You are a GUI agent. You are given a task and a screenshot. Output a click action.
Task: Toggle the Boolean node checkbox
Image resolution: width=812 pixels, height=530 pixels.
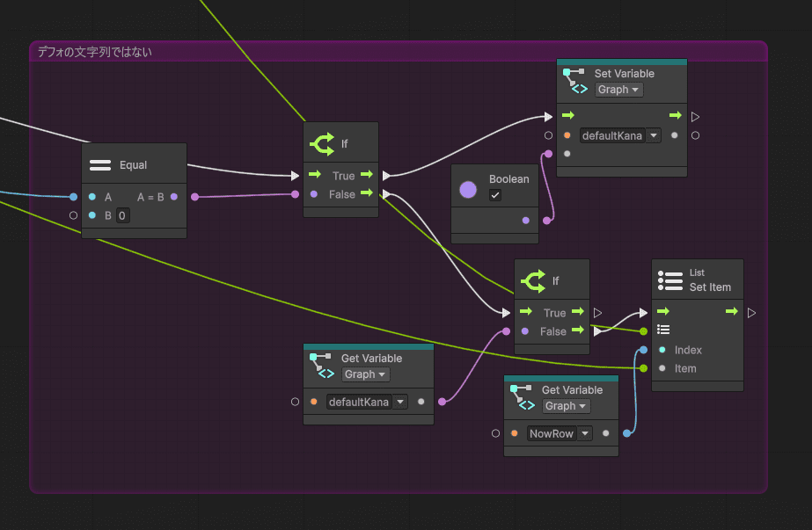click(x=495, y=195)
